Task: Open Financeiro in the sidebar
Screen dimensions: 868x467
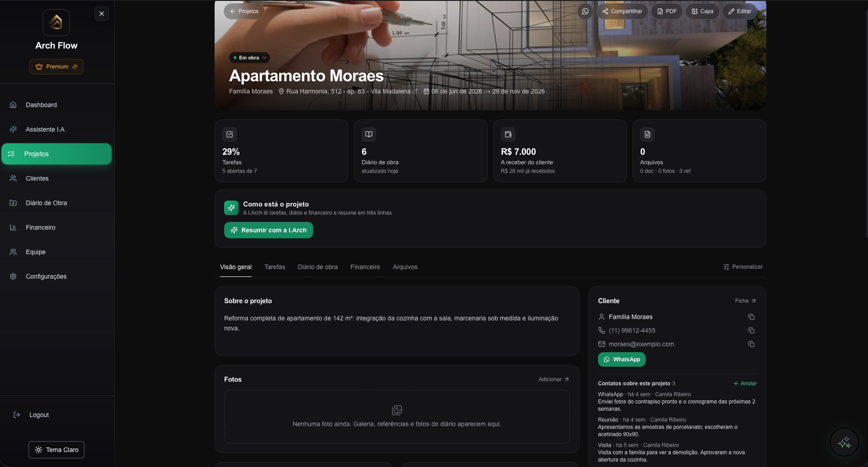Action: (x=57, y=227)
